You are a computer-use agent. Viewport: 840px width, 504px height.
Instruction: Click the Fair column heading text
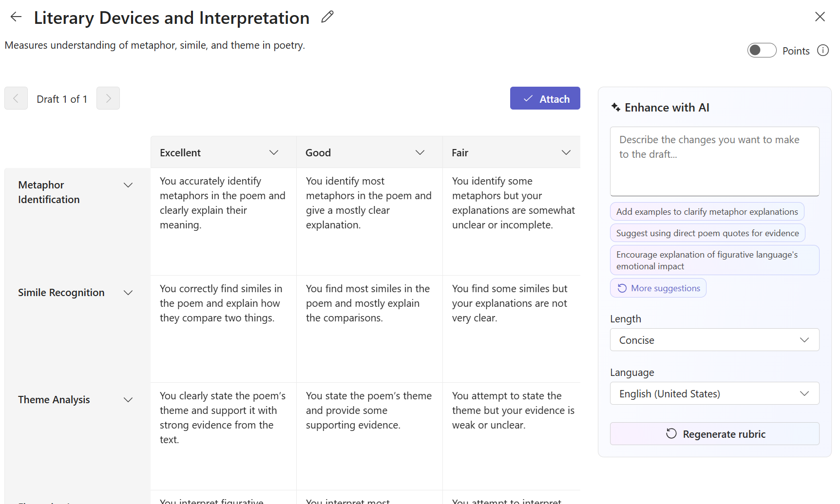pyautogui.click(x=460, y=153)
